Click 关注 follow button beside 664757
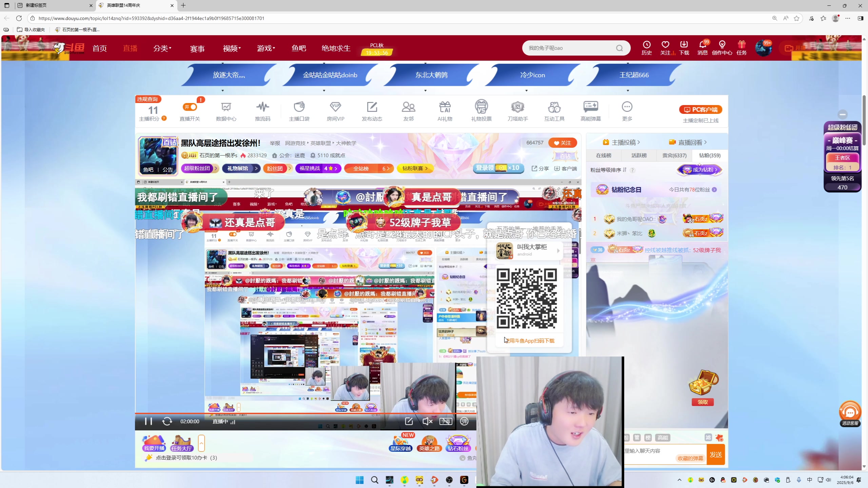This screenshot has height=488, width=868. 563,143
